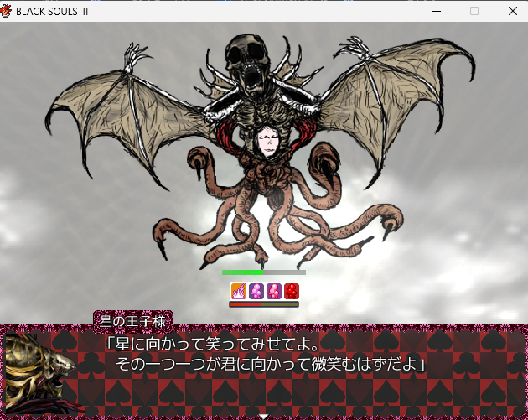Click the red gauge below the status icons
The image size is (528, 420).
point(264,304)
